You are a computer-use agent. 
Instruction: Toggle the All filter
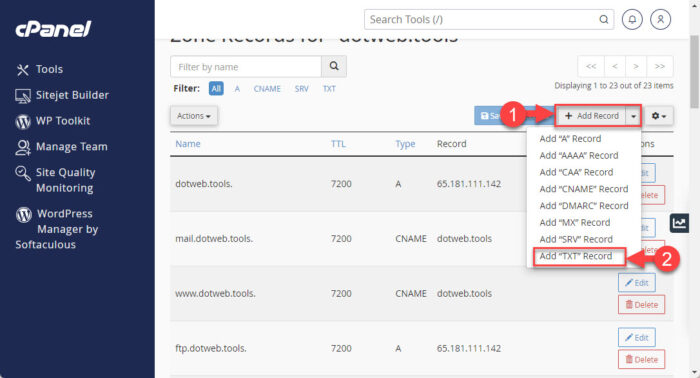tap(216, 88)
